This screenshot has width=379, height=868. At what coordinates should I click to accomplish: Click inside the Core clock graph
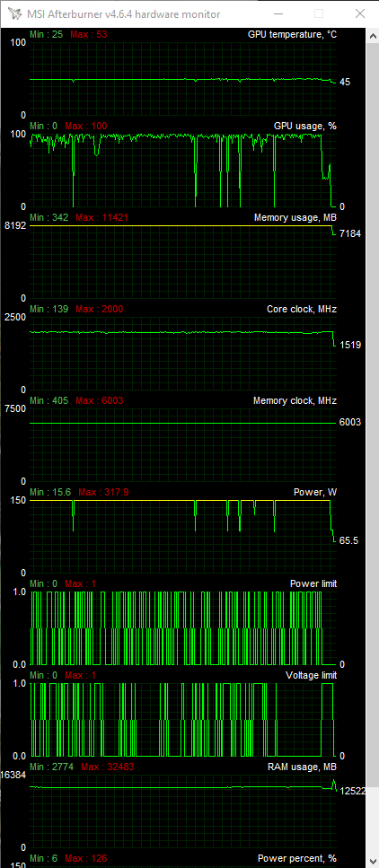183,353
